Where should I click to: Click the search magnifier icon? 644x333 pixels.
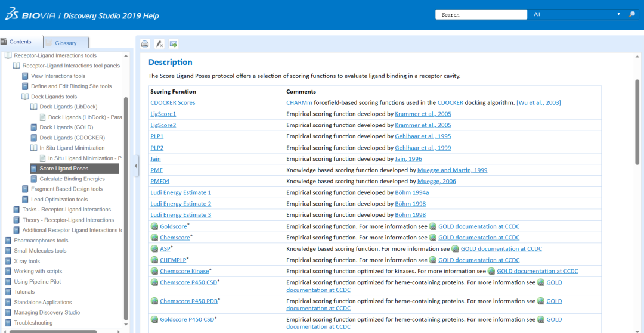coord(632,14)
